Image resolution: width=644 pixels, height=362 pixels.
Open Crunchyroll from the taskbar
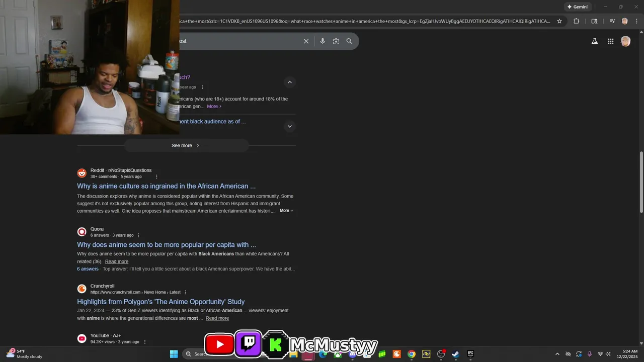(x=396, y=354)
